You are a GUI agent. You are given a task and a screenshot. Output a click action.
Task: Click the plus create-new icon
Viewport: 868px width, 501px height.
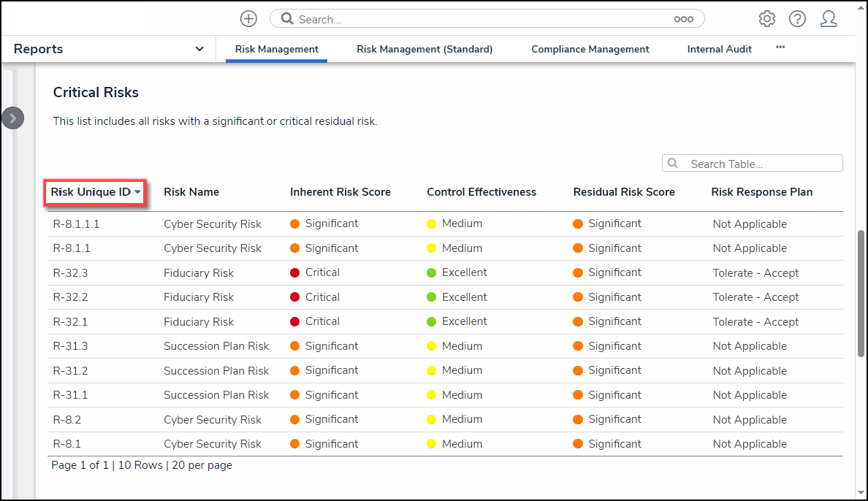point(248,19)
